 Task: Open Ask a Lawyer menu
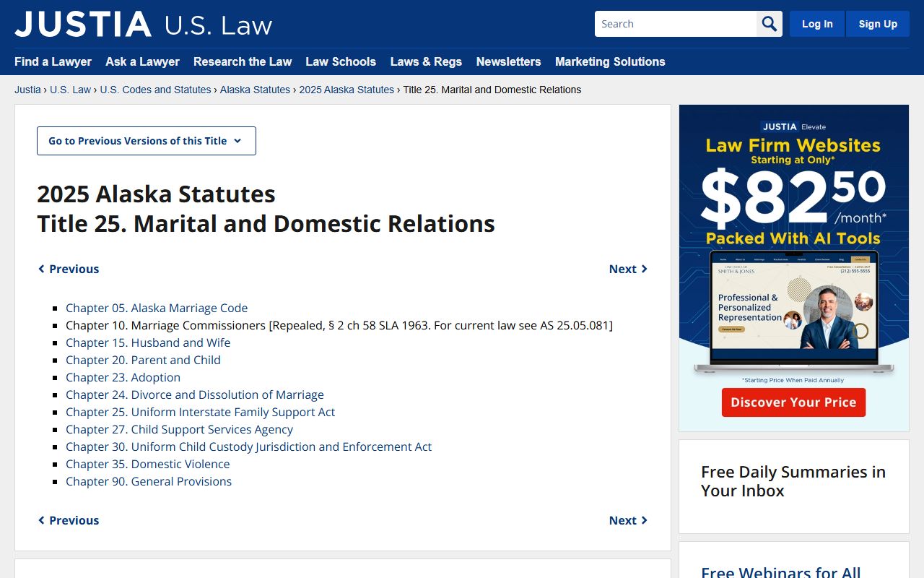(142, 61)
